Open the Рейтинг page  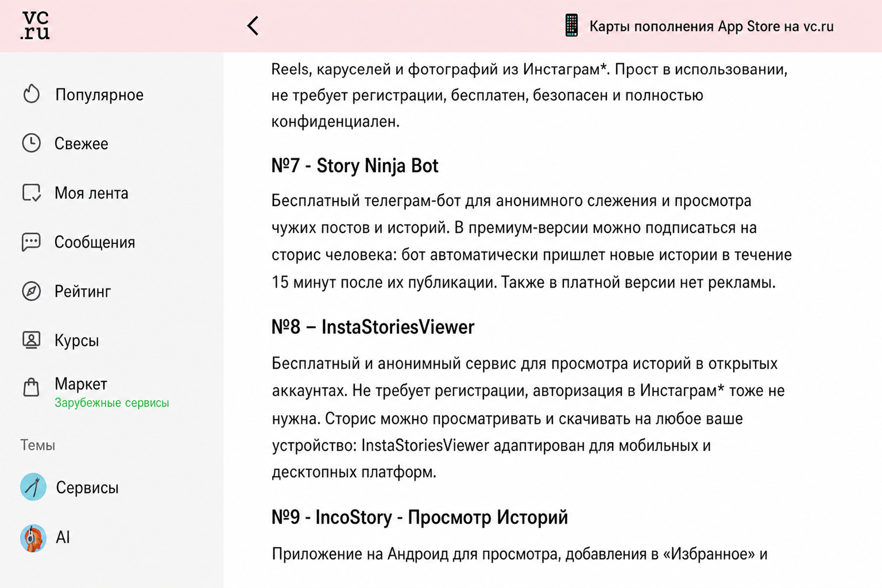click(83, 292)
